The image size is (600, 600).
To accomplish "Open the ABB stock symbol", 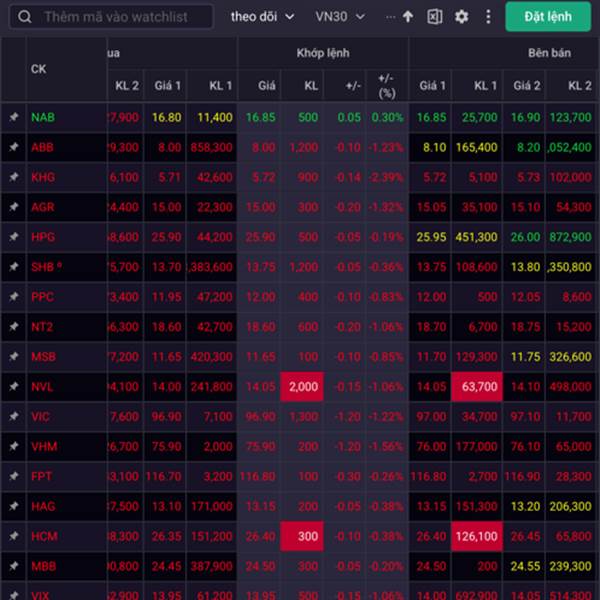I will point(42,147).
